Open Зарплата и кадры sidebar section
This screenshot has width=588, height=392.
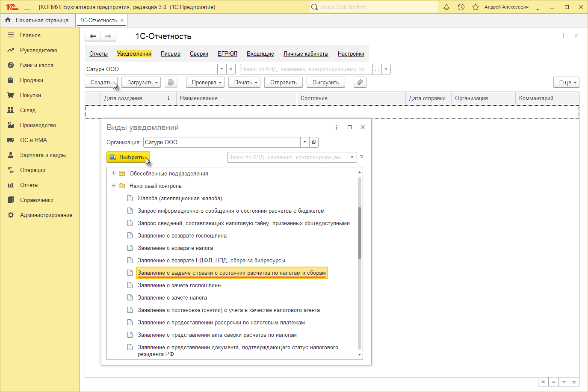coord(43,155)
